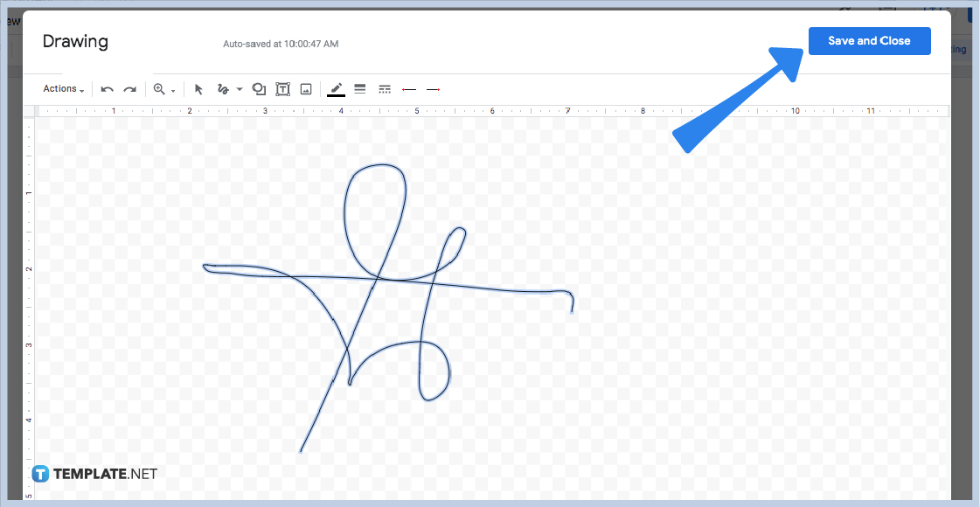Click the Undo icon
Image resolution: width=980 pixels, height=507 pixels.
coord(106,88)
